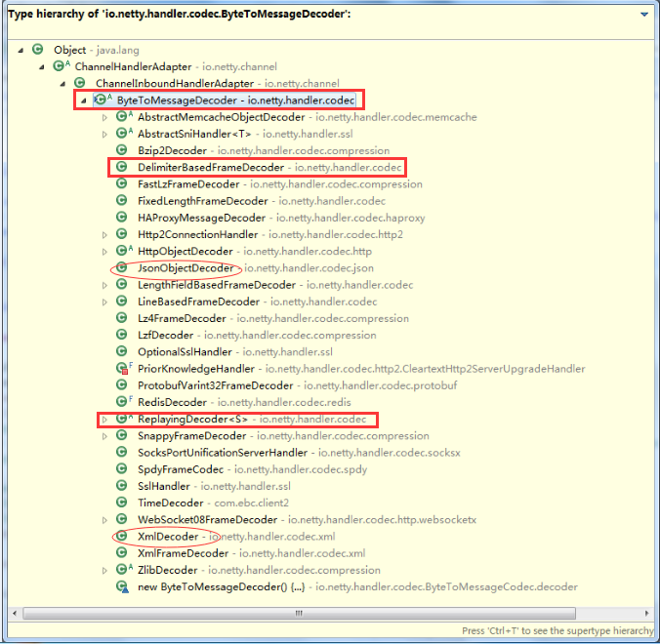
Task: Click the Http2ConnectionHandler class icon
Action: tap(122, 233)
